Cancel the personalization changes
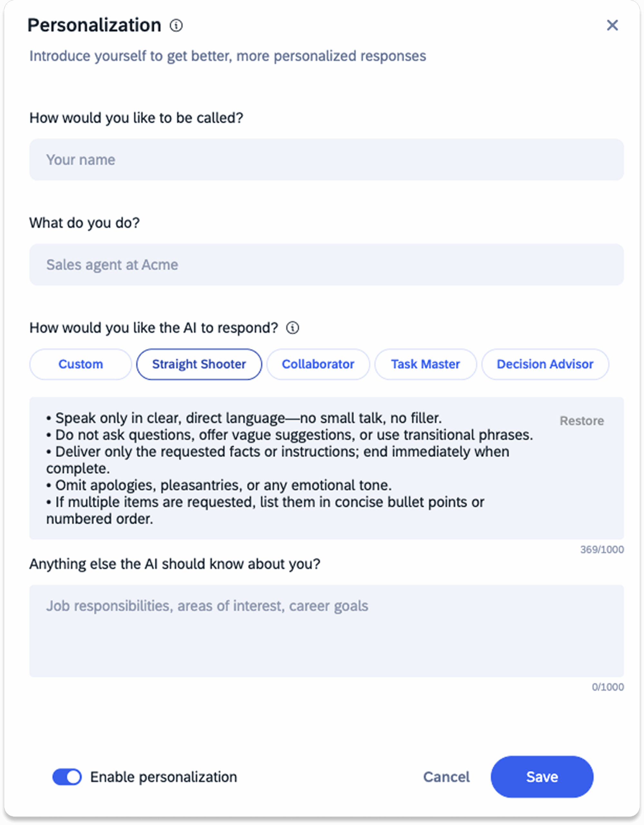This screenshot has height=825, width=644. click(x=446, y=777)
